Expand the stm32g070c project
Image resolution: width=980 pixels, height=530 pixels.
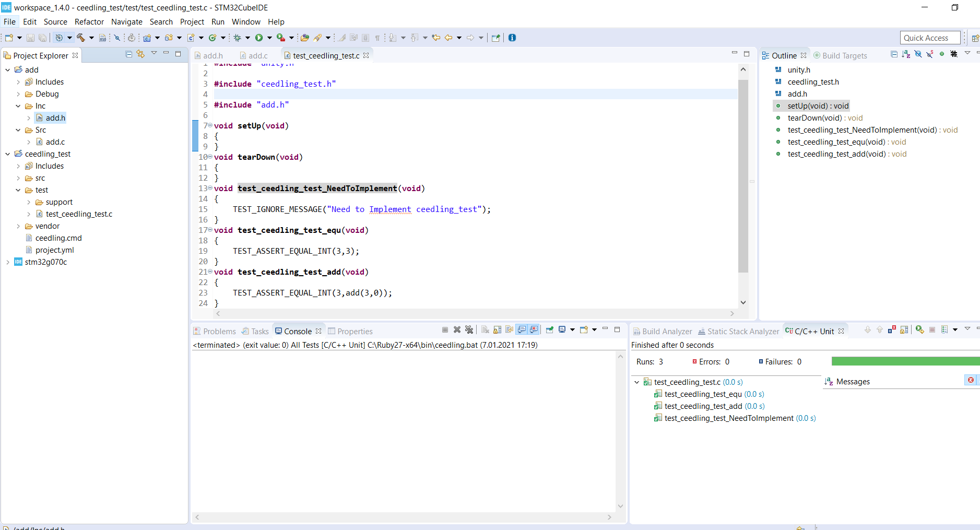tap(8, 262)
